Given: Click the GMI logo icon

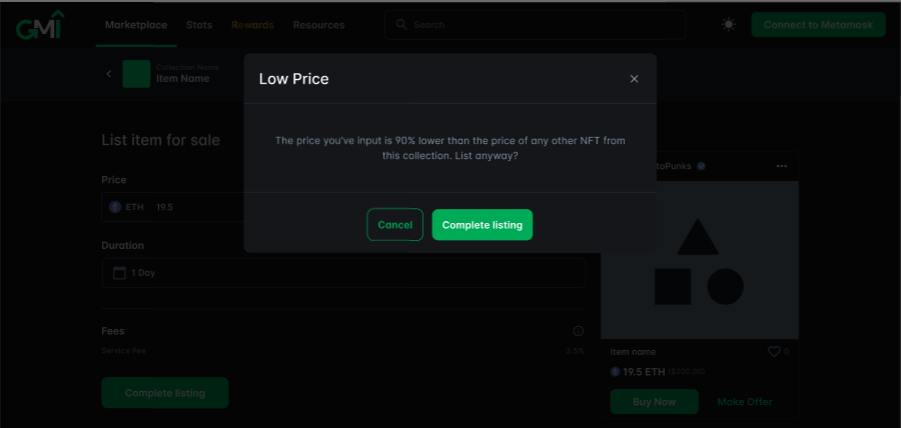Looking at the screenshot, I should [40, 25].
